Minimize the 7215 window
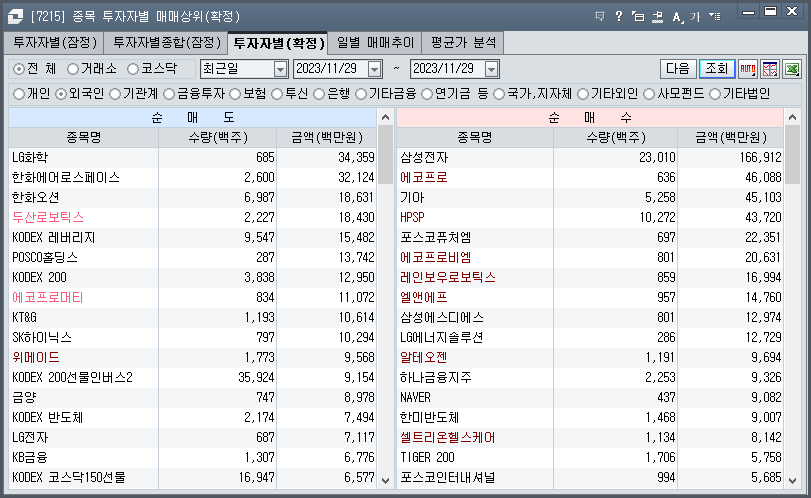This screenshot has height=498, width=811. tap(748, 11)
